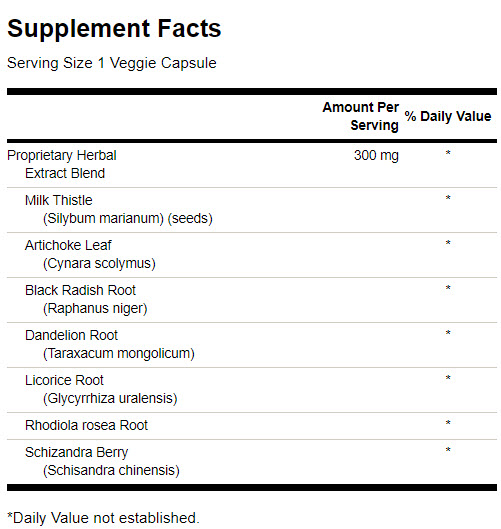Click the Raphanus niger text
The height and width of the screenshot is (529, 501).
click(95, 309)
